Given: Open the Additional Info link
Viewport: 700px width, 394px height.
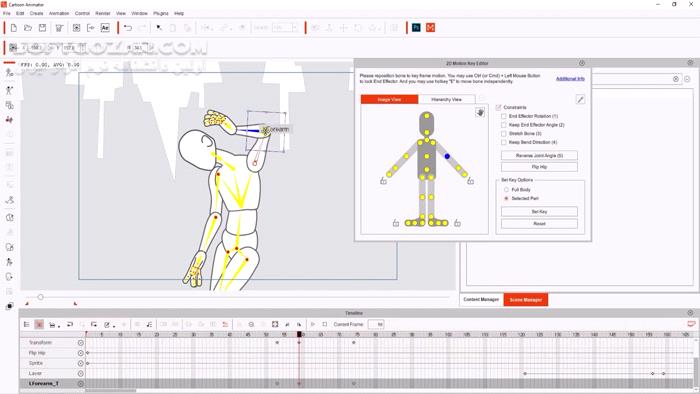Looking at the screenshot, I should [x=570, y=79].
